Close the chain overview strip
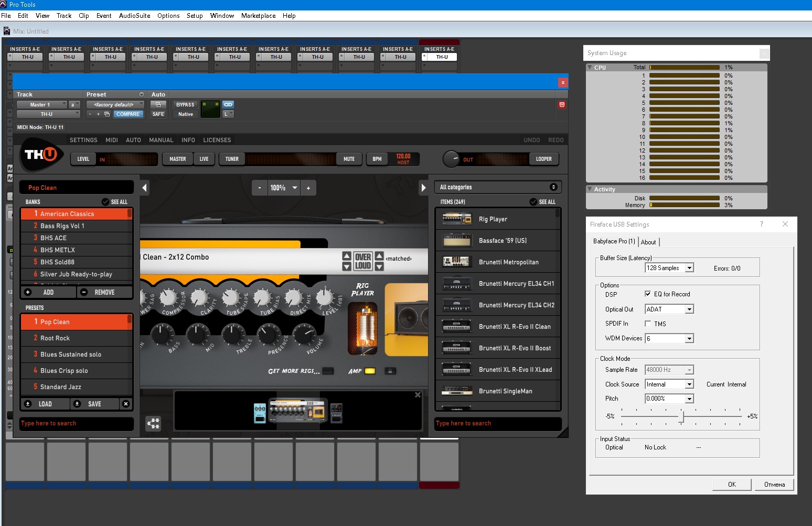The width and height of the screenshot is (812, 526). 418,395
